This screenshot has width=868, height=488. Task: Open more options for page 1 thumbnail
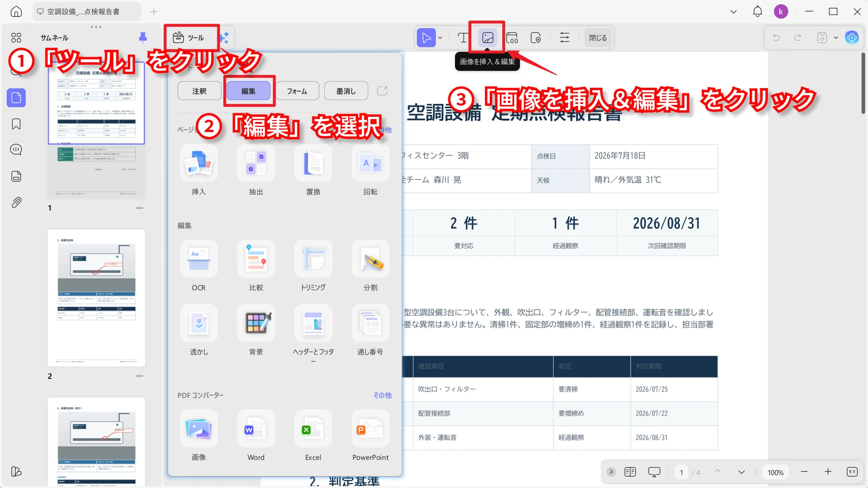point(139,208)
